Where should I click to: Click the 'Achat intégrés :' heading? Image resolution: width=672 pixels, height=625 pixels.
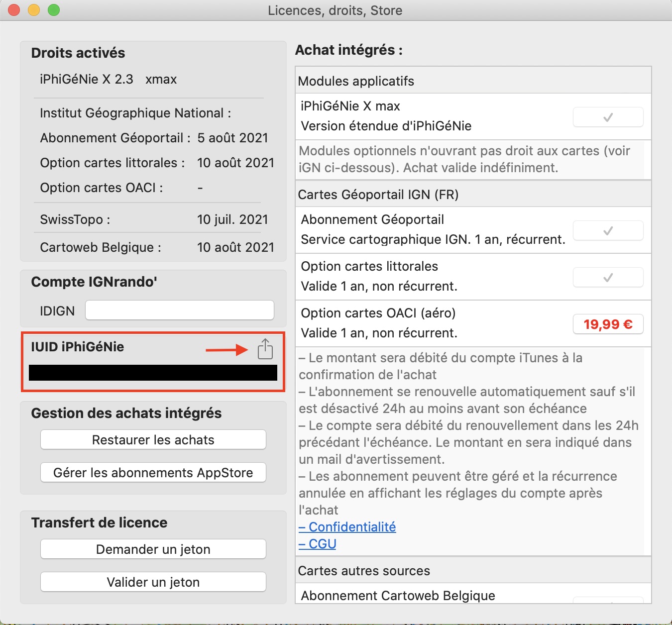pos(349,50)
